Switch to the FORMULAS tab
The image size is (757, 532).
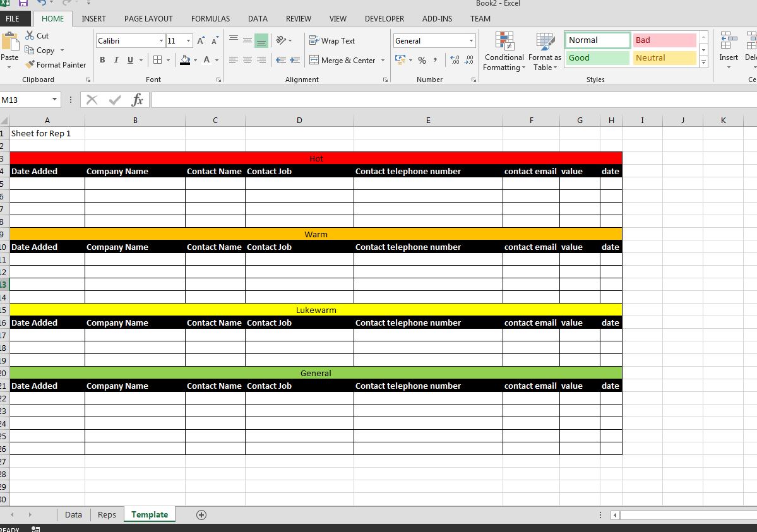tap(210, 19)
